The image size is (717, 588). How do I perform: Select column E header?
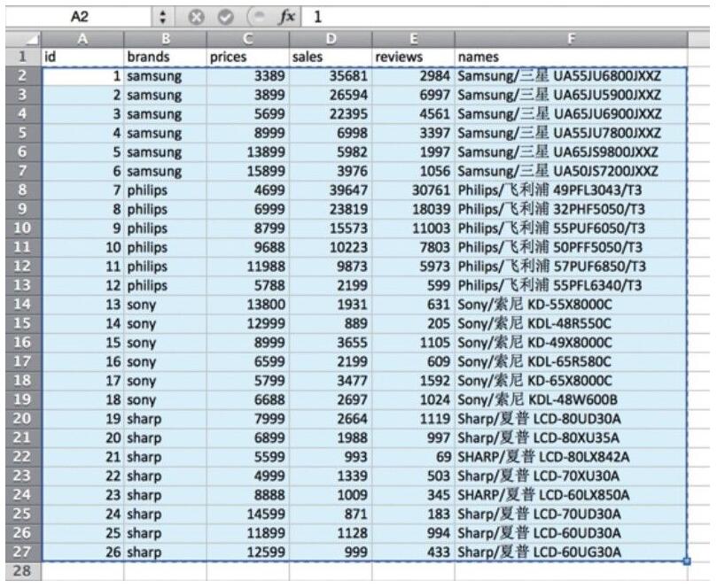(413, 39)
